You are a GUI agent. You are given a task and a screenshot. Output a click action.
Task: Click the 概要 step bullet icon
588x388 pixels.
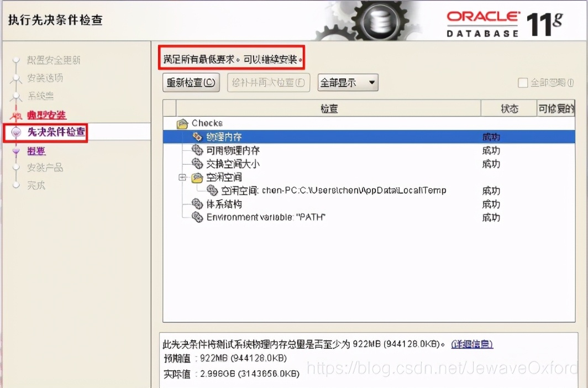pyautogui.click(x=15, y=151)
